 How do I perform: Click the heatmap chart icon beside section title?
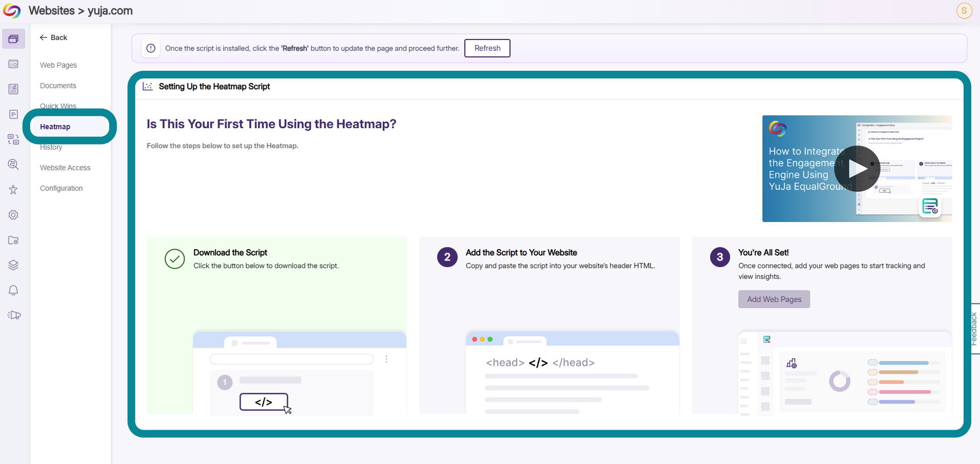point(148,86)
